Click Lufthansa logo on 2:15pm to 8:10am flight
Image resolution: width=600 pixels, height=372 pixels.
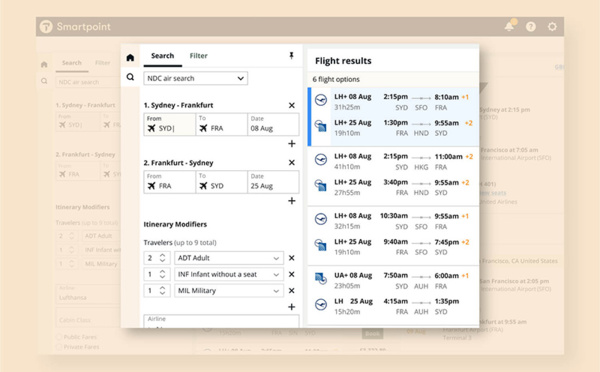321,100
